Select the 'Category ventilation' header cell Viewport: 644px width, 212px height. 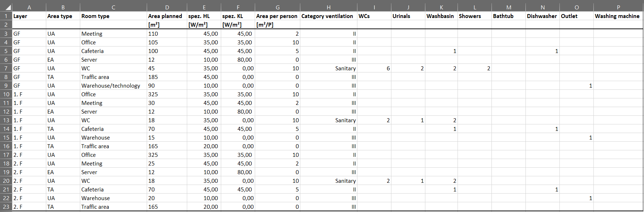pos(328,16)
